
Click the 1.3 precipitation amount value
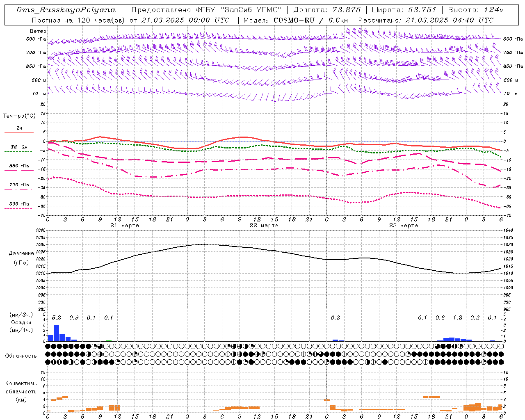tap(457, 318)
